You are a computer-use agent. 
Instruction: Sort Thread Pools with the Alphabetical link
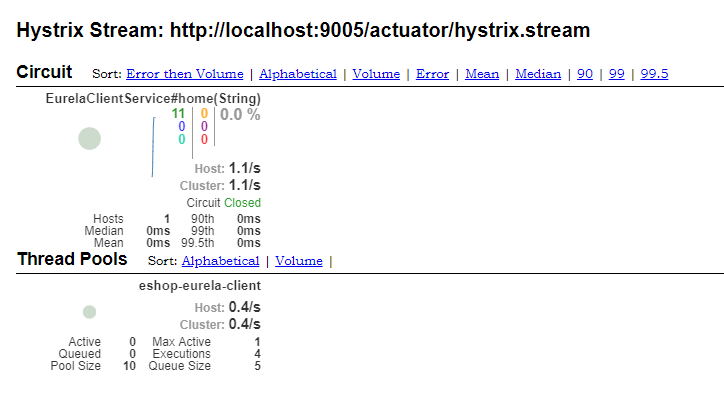[220, 261]
